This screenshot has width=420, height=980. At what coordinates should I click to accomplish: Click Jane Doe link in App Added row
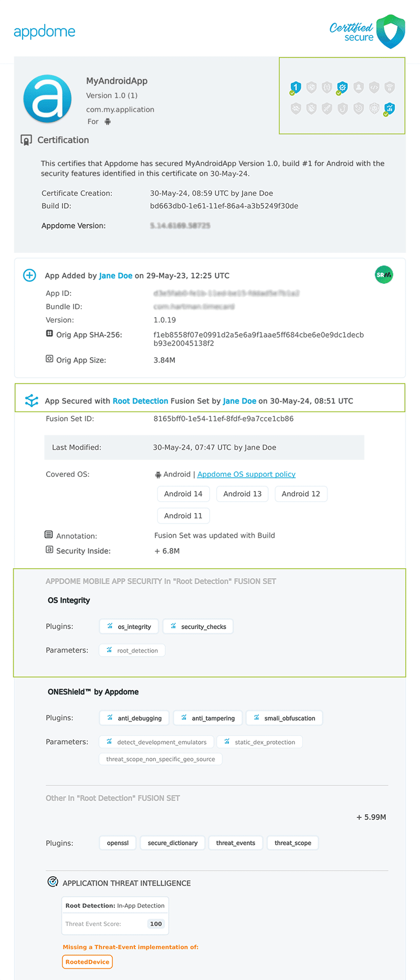[x=115, y=275]
